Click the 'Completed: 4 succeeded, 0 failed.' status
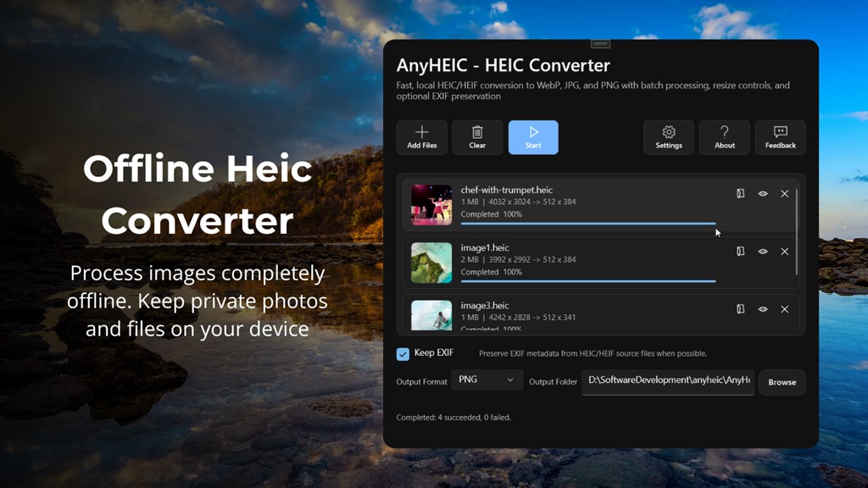This screenshot has height=488, width=868. click(x=453, y=418)
